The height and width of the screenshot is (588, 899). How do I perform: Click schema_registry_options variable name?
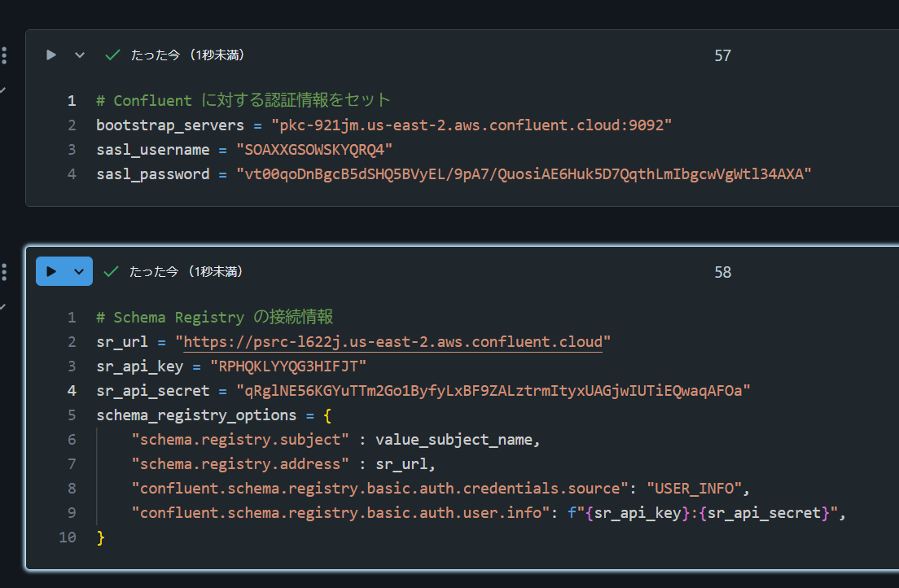point(196,415)
